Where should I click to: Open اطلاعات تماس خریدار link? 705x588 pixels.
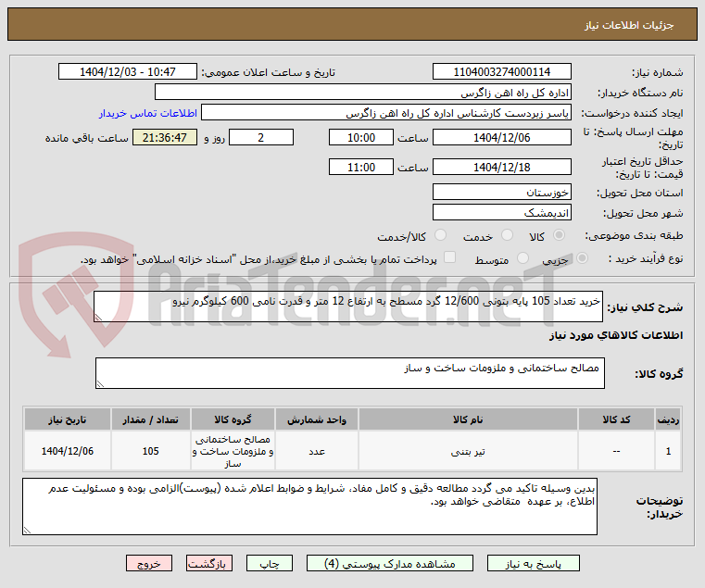click(148, 113)
